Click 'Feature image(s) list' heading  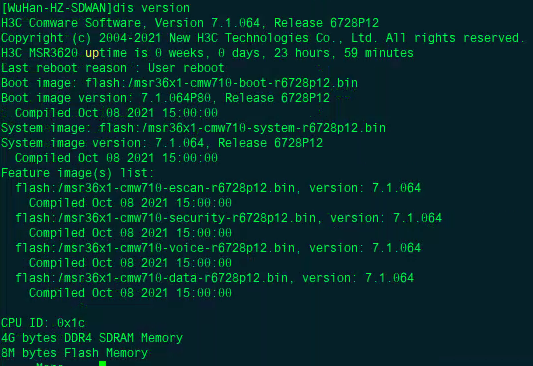click(x=78, y=173)
